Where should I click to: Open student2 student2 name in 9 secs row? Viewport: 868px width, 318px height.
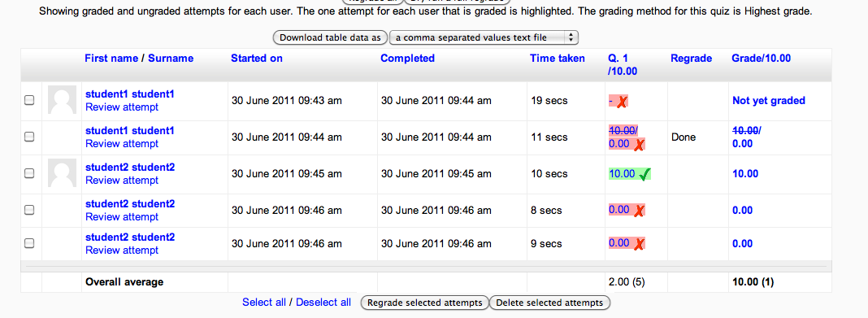tap(129, 237)
